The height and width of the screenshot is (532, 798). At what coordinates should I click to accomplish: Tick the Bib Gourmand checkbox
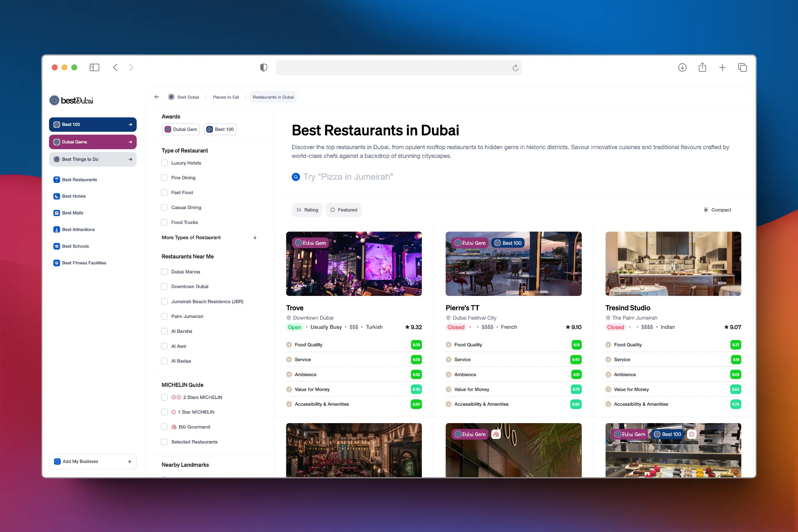[x=164, y=427]
